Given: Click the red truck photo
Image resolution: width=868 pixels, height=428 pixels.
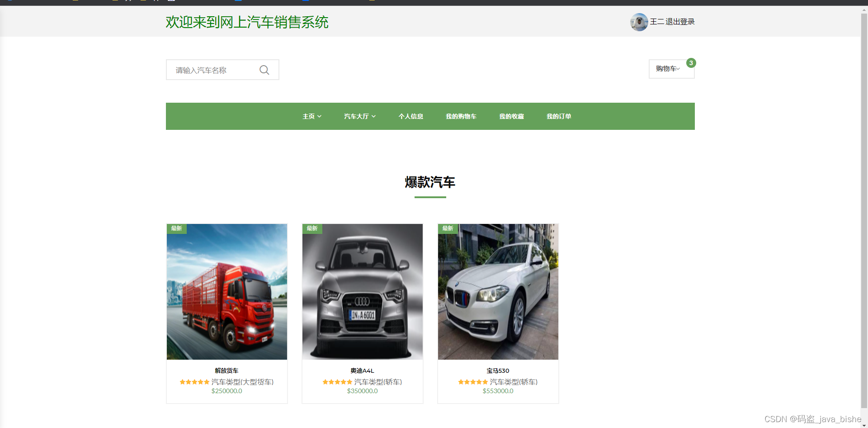Looking at the screenshot, I should tap(227, 292).
